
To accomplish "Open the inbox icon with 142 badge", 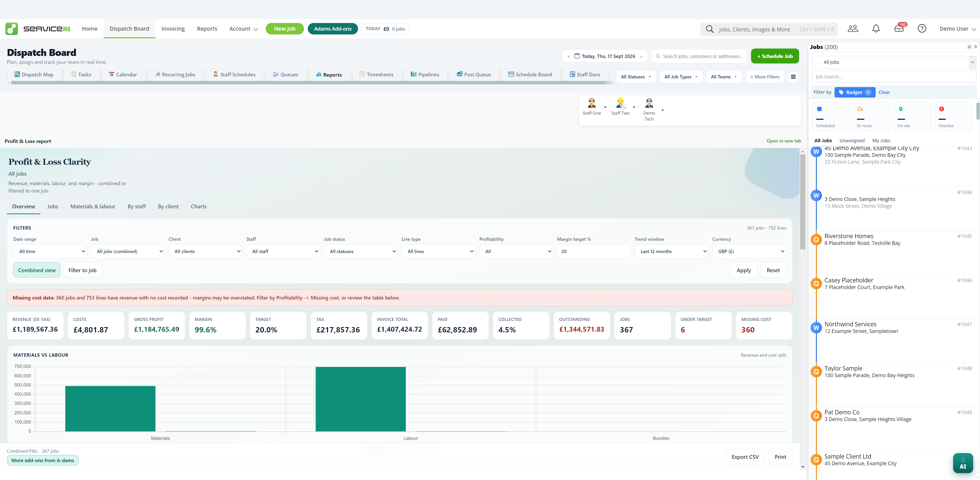I will coord(899,28).
